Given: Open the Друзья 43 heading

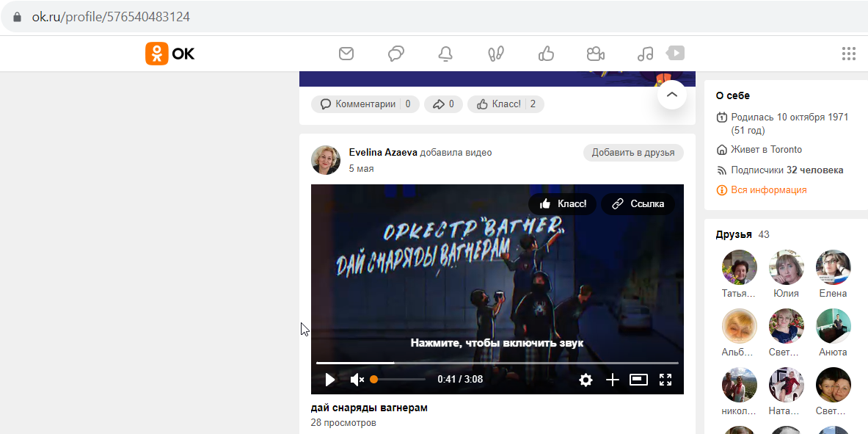Looking at the screenshot, I should coord(743,234).
